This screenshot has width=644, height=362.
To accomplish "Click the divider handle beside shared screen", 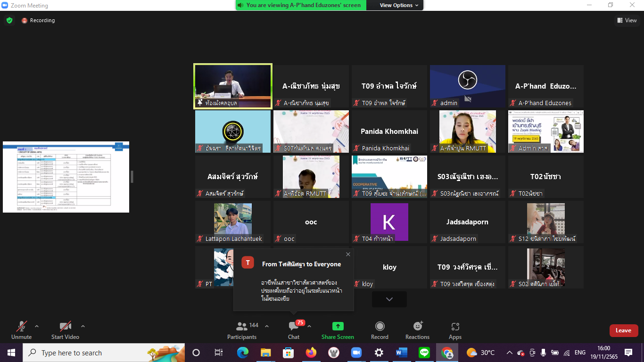I will coord(132,177).
